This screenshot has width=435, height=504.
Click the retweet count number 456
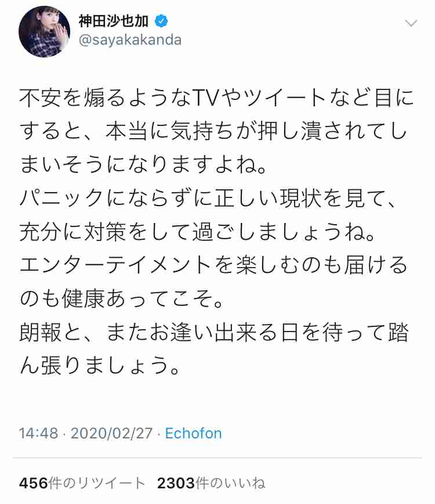click(x=34, y=483)
